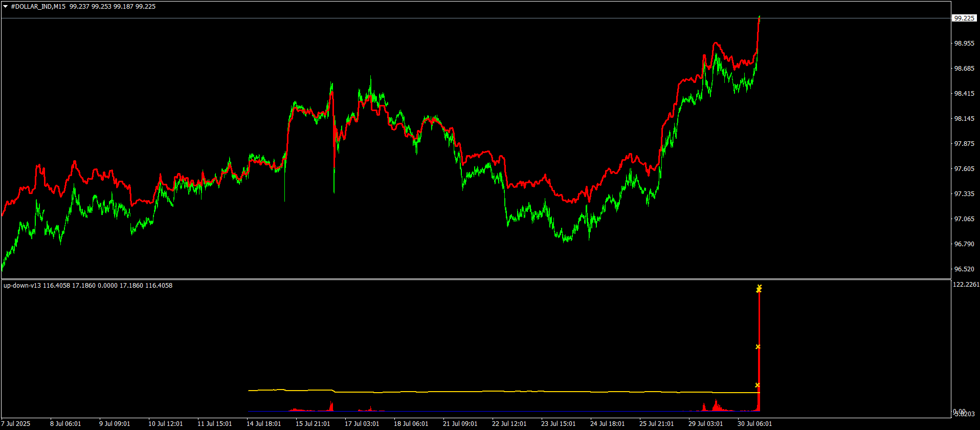Click the 17 Jul 03:01 time label
The image size is (980, 430).
point(362,424)
